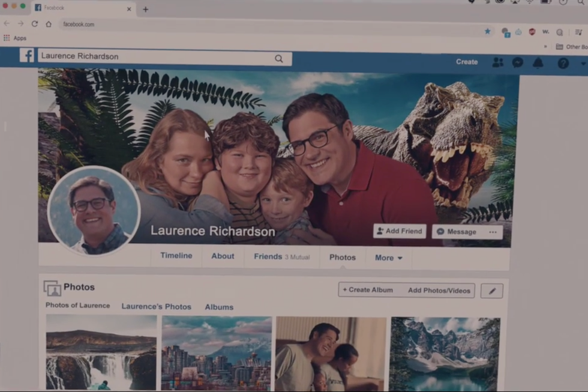Open the media playlist control icon
Screen dimensions: 588x392
578,32
